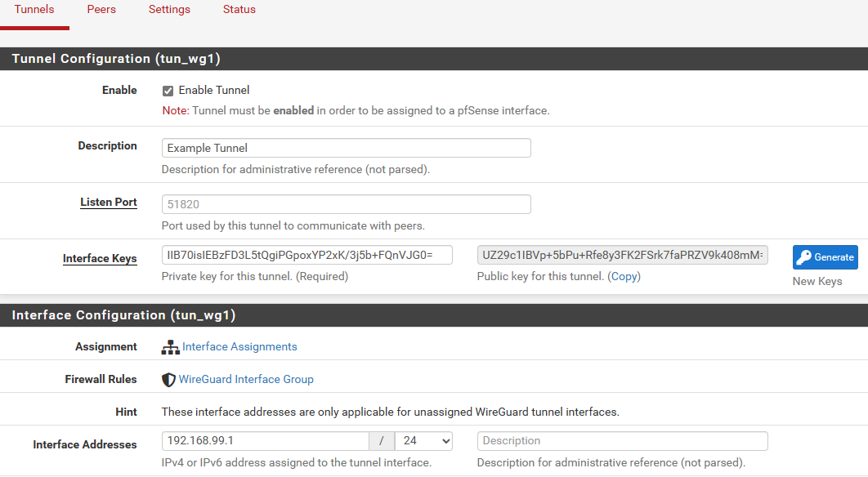Click the underlined Interface Keys label

100,258
